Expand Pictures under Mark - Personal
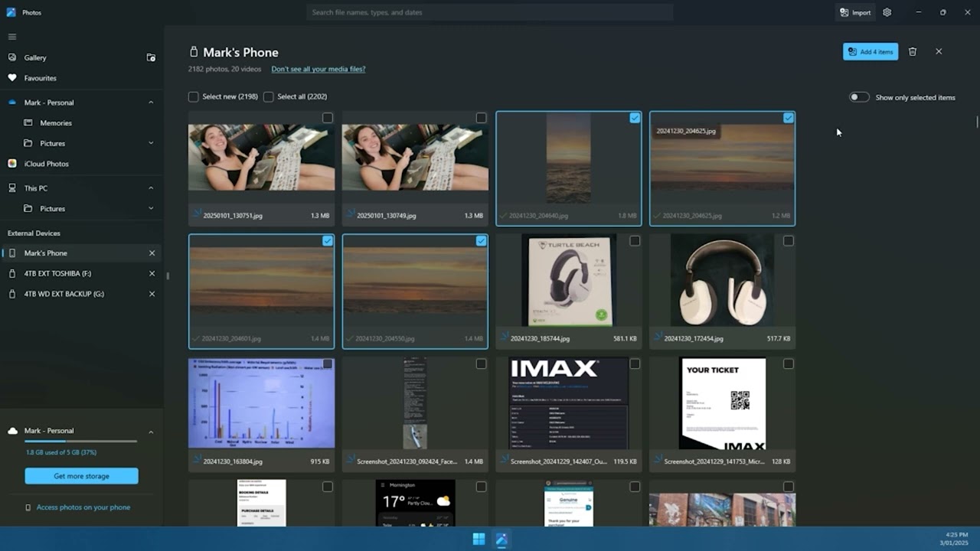Viewport: 980px width, 551px height. click(x=151, y=143)
